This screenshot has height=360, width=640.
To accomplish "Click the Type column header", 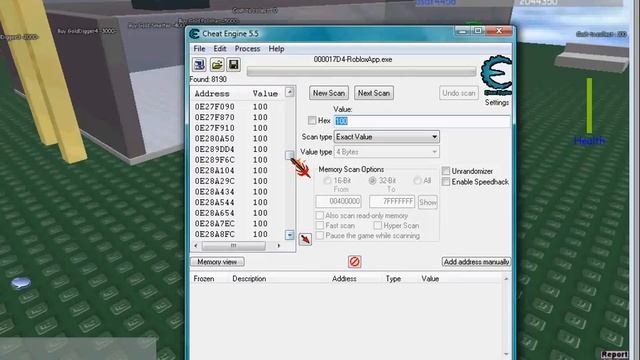I will 393,279.
